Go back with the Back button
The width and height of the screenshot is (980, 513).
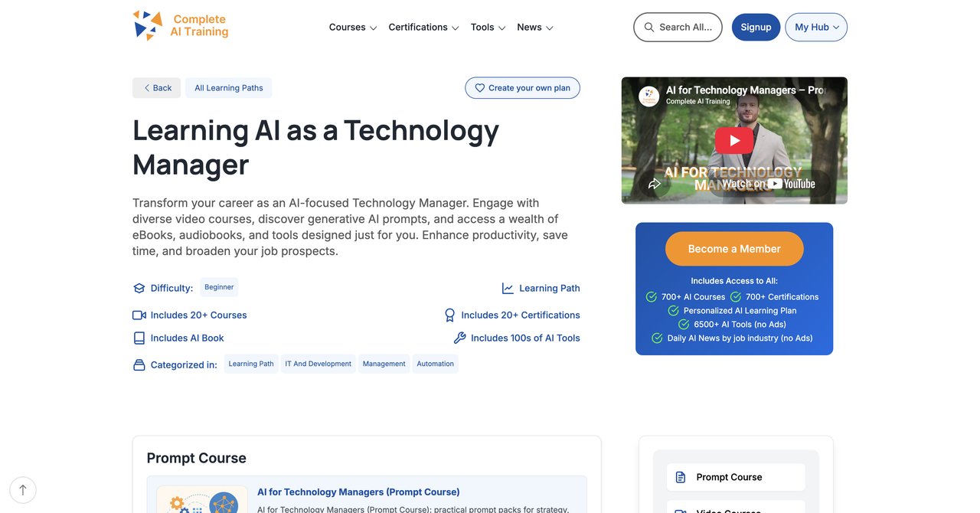(x=157, y=88)
